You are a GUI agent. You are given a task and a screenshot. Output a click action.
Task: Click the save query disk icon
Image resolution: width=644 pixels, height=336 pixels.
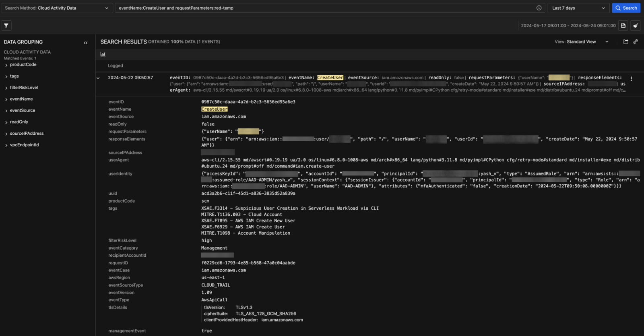pos(623,26)
